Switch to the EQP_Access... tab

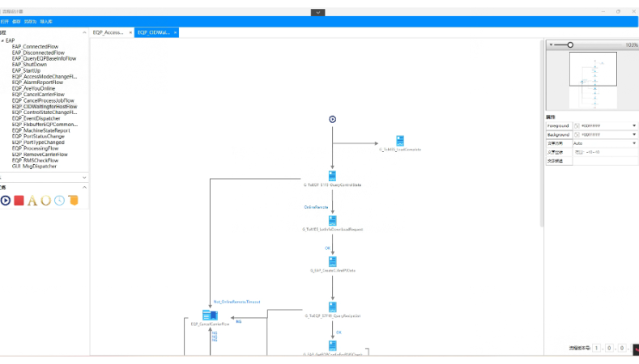[x=109, y=32]
